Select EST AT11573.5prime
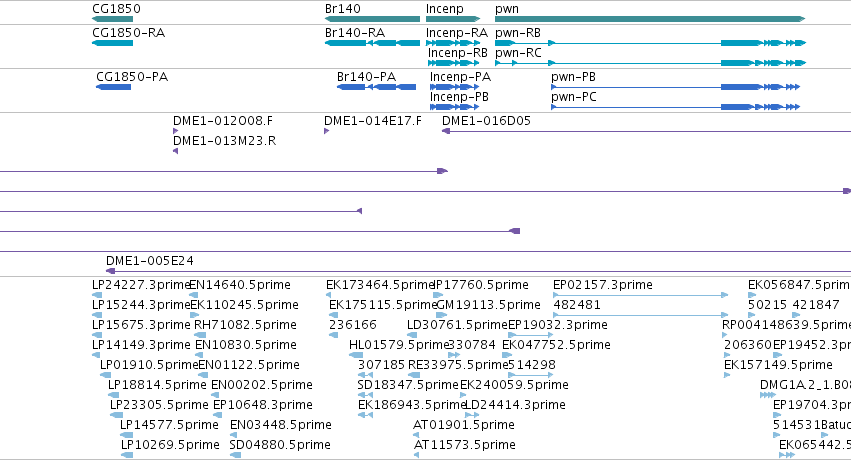Viewport: 851px width, 460px height. click(465, 445)
